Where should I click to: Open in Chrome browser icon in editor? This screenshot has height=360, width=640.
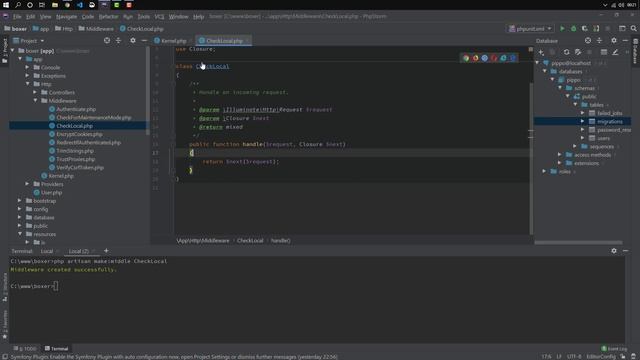click(466, 58)
